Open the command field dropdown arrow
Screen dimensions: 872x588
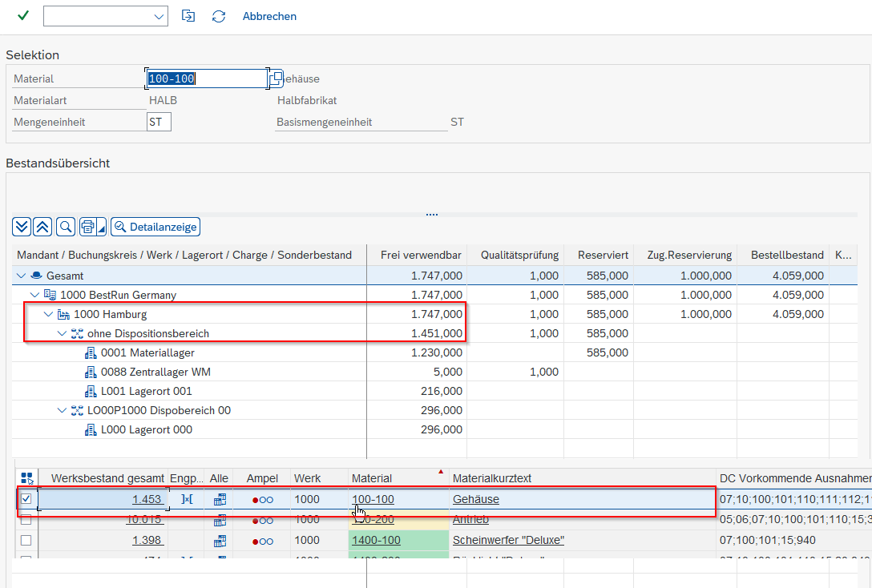point(157,16)
